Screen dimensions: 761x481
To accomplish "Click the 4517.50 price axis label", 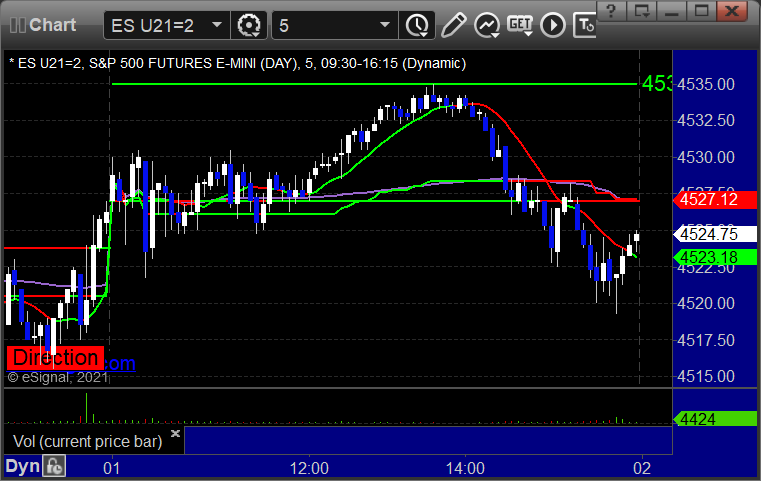I will 706,340.
